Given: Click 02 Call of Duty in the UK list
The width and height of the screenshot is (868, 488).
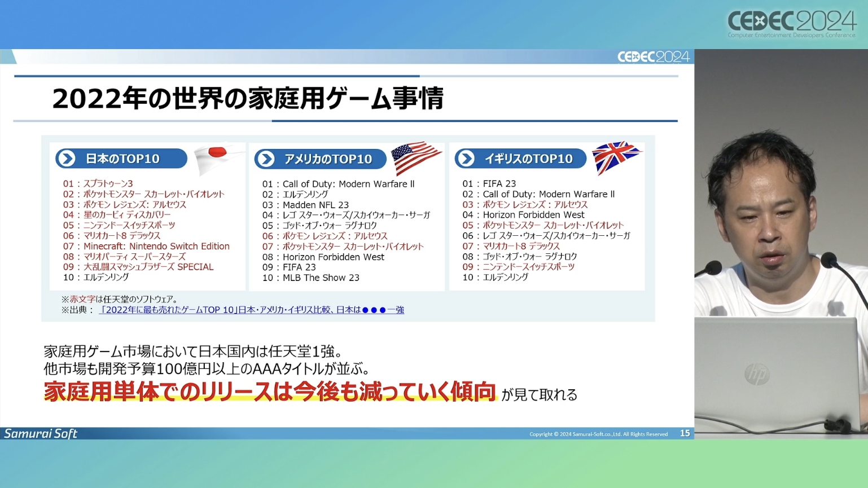Looking at the screenshot, I should 538,194.
